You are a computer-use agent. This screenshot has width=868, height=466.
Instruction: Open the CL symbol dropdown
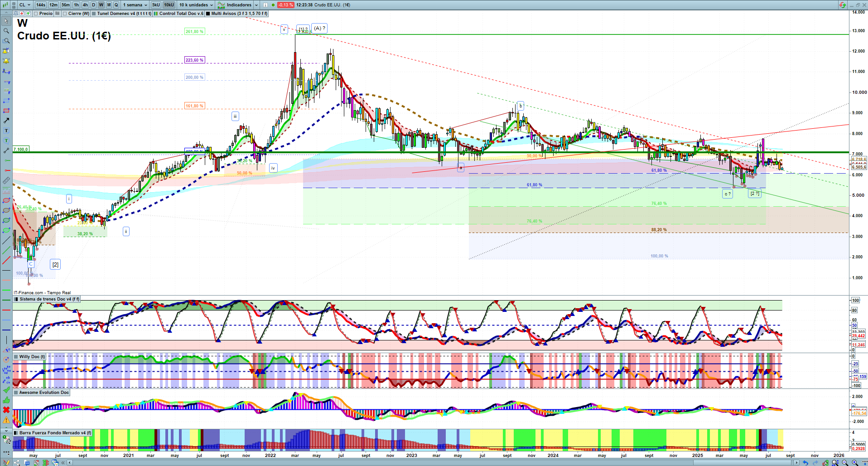pyautogui.click(x=25, y=5)
